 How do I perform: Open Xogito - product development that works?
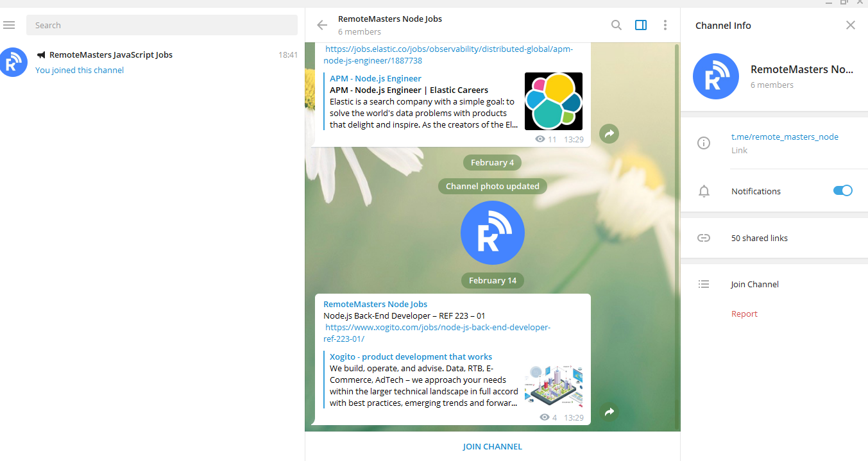pyautogui.click(x=411, y=356)
